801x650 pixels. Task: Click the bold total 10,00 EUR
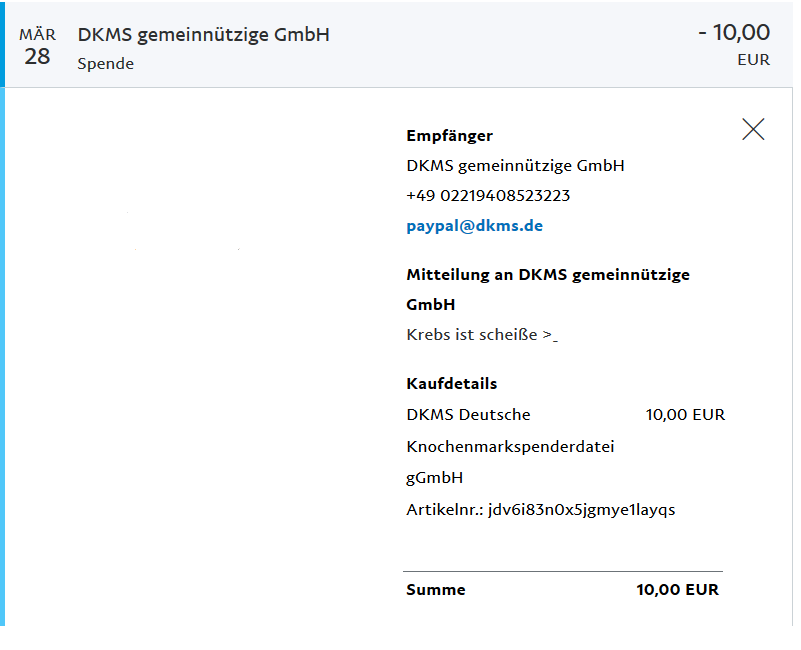click(677, 590)
